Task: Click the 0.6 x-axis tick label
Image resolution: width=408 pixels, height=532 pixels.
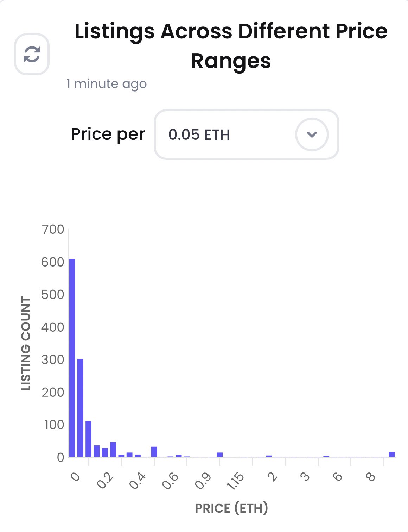Action: [x=170, y=481]
